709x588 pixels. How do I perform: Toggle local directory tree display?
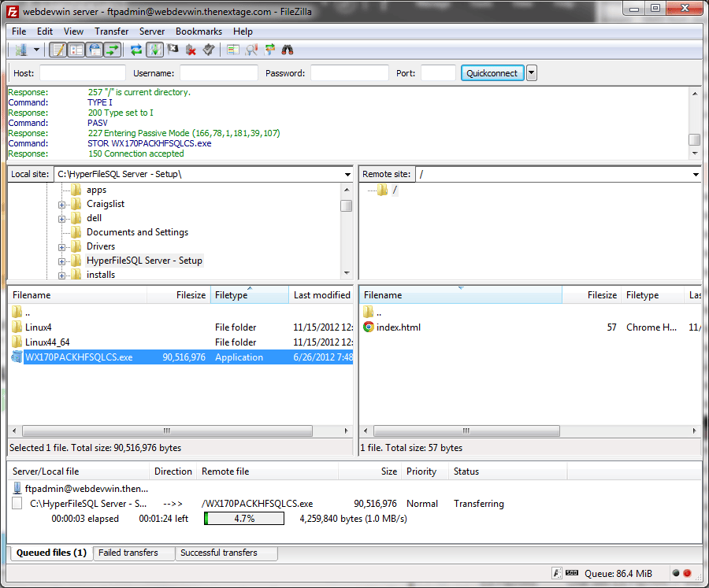coord(76,50)
